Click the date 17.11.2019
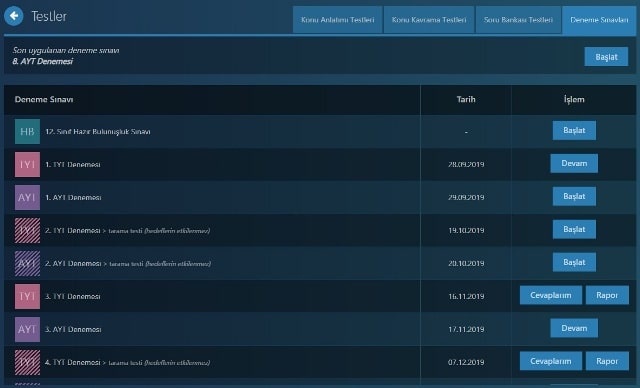Screen dimensions: 640x388 tap(466, 329)
